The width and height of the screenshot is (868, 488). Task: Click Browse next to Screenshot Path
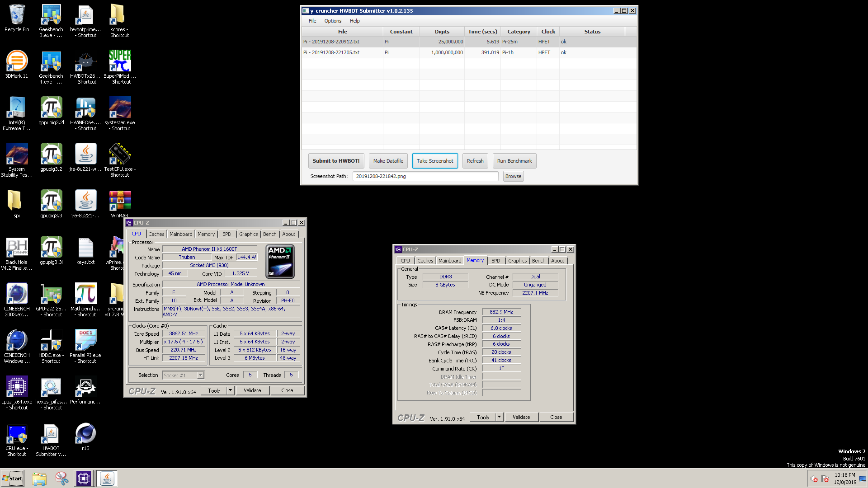click(x=513, y=176)
